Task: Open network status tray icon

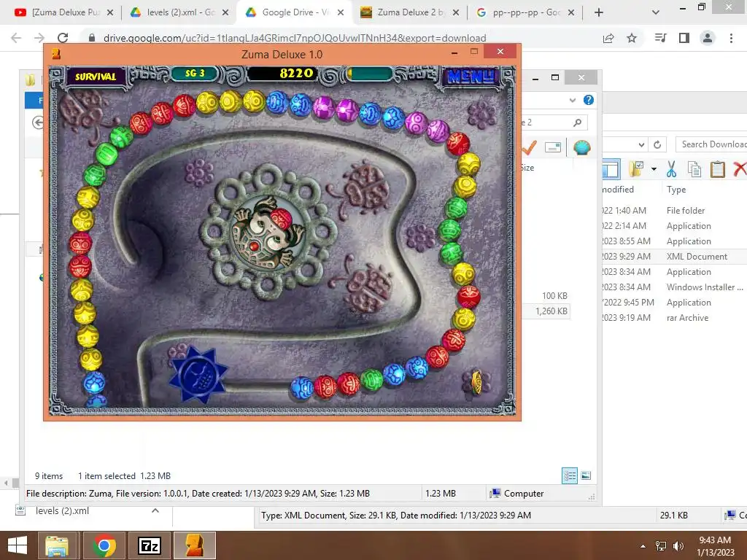Action: pyautogui.click(x=661, y=546)
